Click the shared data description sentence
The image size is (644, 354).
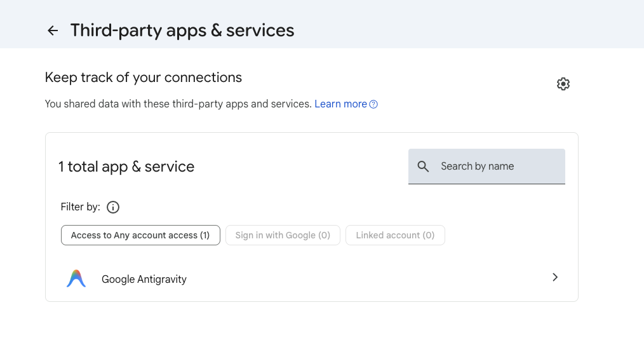tap(178, 104)
